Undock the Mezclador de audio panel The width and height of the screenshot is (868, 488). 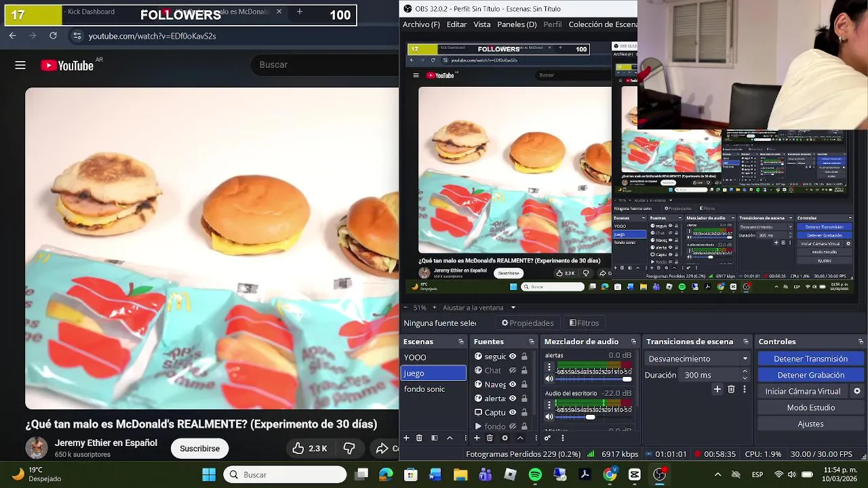click(x=634, y=342)
